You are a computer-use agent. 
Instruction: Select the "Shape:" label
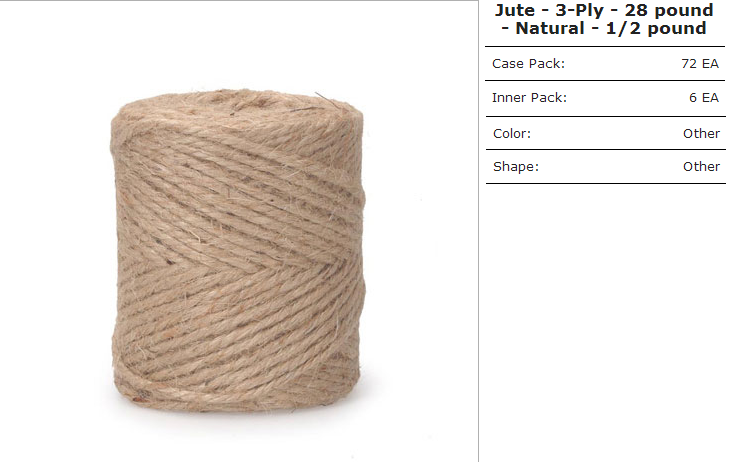(516, 167)
